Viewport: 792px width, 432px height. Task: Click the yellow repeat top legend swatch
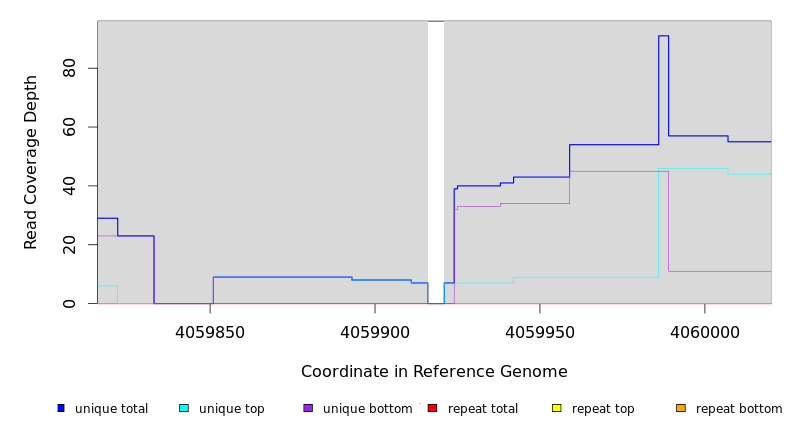click(x=557, y=408)
